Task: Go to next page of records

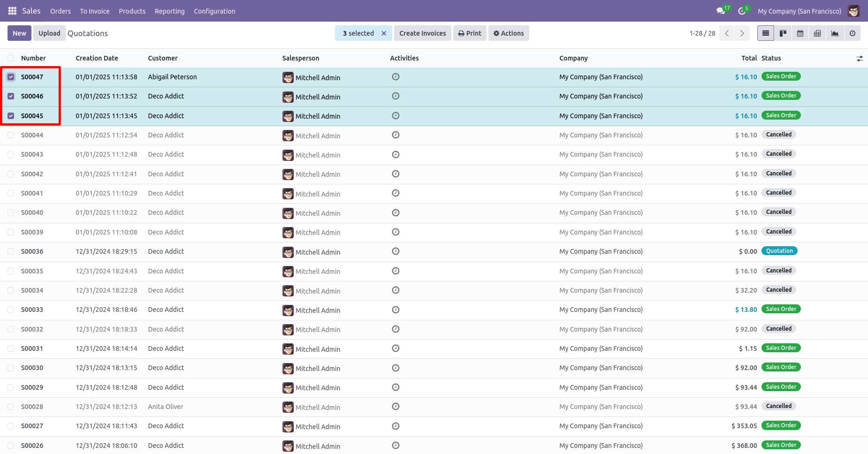Action: pos(742,33)
